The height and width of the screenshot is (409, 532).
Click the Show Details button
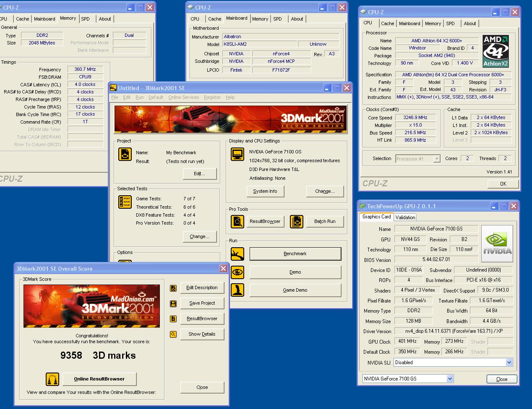click(x=202, y=334)
